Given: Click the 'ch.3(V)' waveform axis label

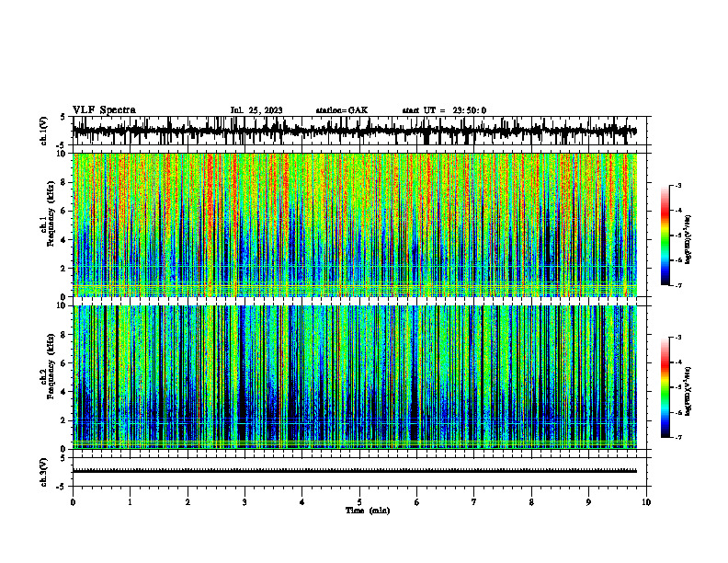Looking at the screenshot, I should tap(44, 472).
